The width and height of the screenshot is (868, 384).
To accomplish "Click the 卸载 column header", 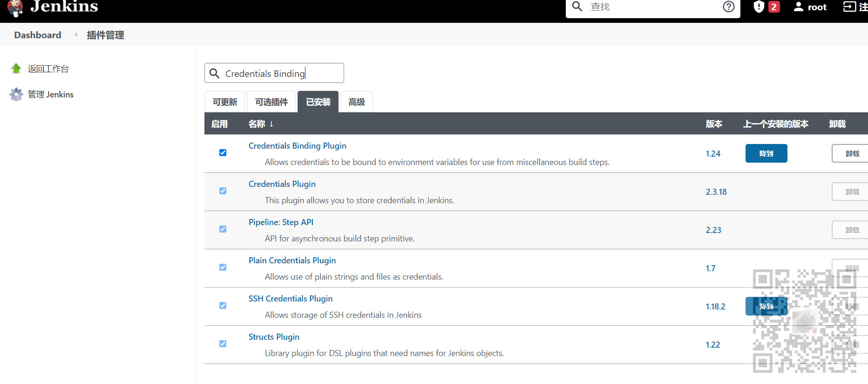I will click(x=837, y=124).
